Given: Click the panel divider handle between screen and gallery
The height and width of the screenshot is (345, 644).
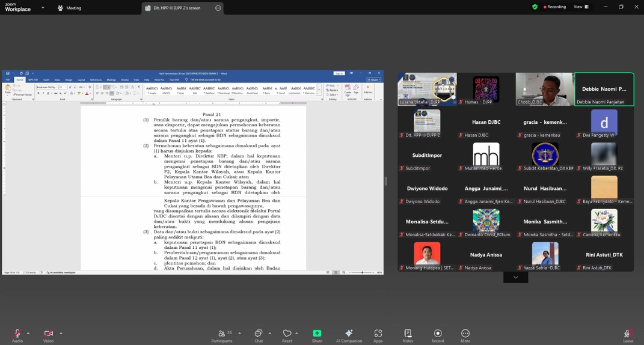Looking at the screenshot, I should coord(385,181).
